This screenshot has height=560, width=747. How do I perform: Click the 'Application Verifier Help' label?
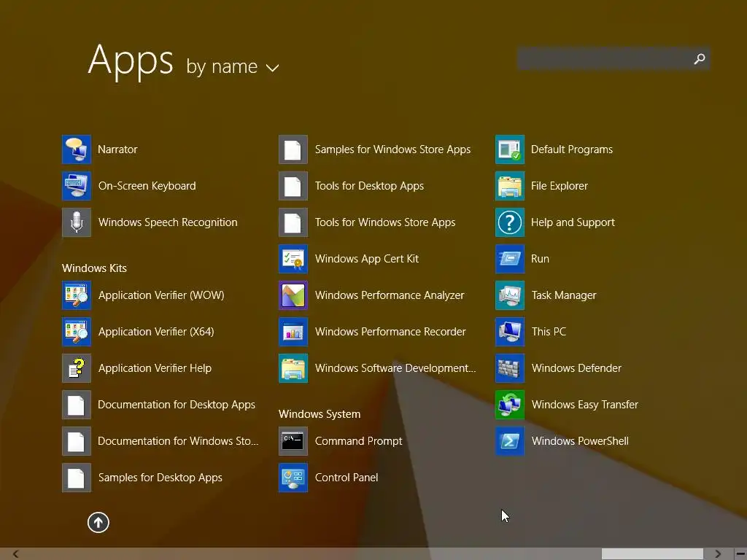[155, 368]
